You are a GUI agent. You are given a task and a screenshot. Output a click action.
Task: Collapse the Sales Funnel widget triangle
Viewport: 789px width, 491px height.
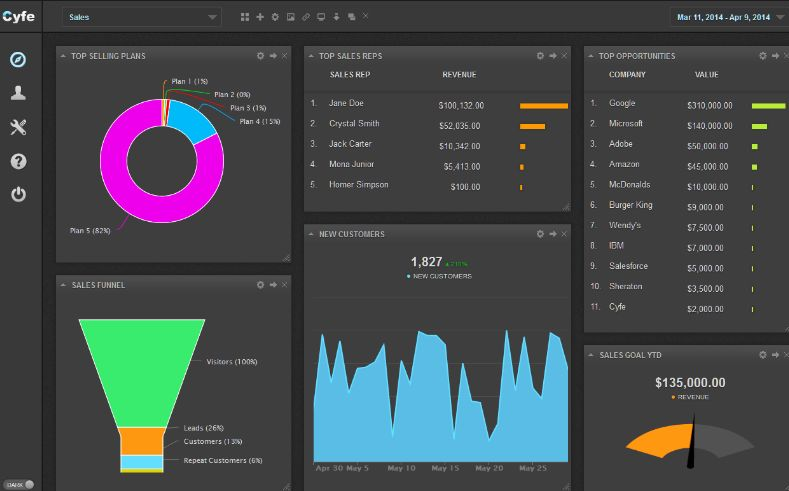[x=63, y=285]
